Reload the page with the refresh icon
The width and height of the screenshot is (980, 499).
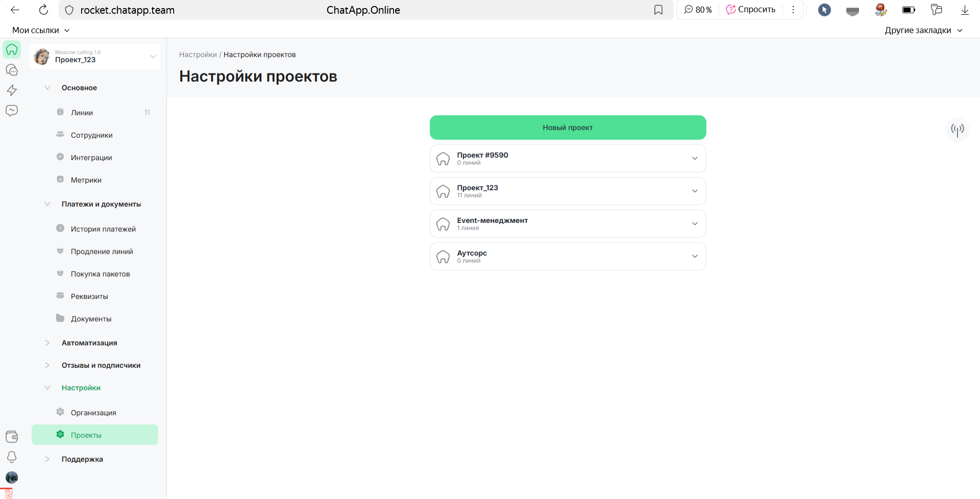43,10
